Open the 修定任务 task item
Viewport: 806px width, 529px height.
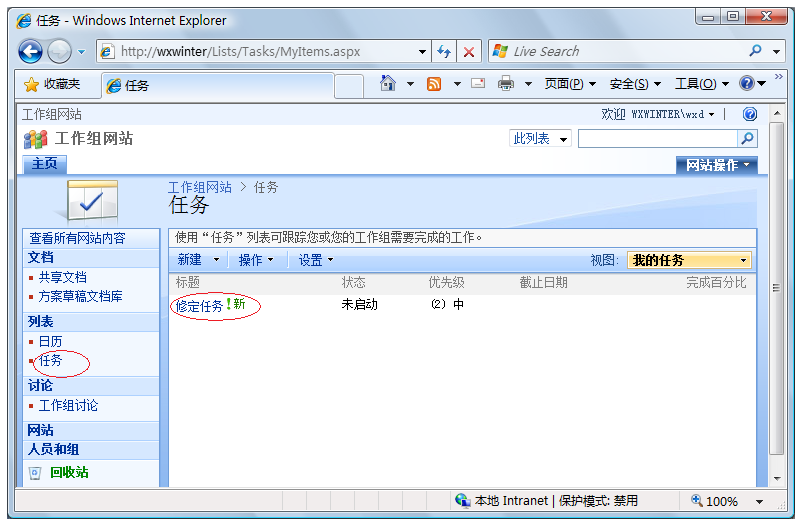[199, 306]
